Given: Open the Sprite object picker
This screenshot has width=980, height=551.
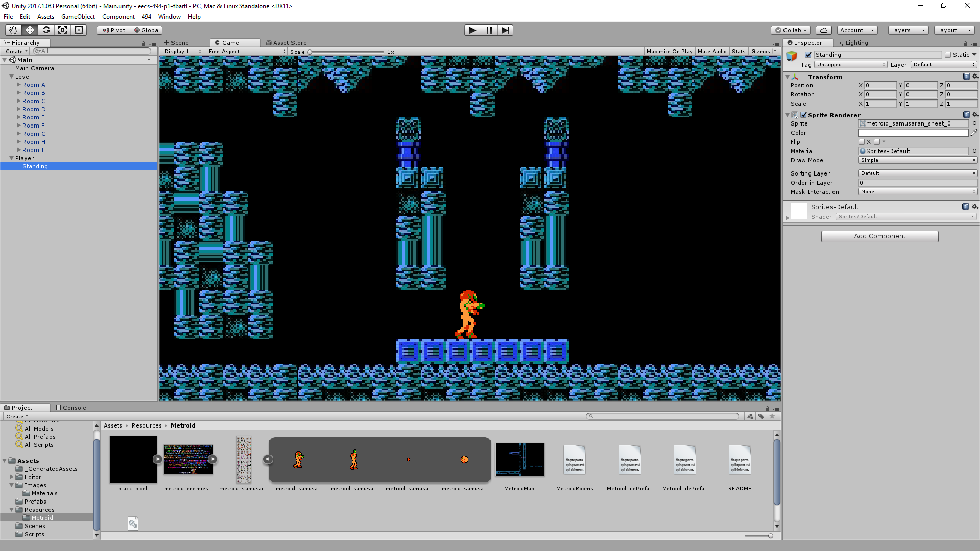Looking at the screenshot, I should [x=974, y=123].
